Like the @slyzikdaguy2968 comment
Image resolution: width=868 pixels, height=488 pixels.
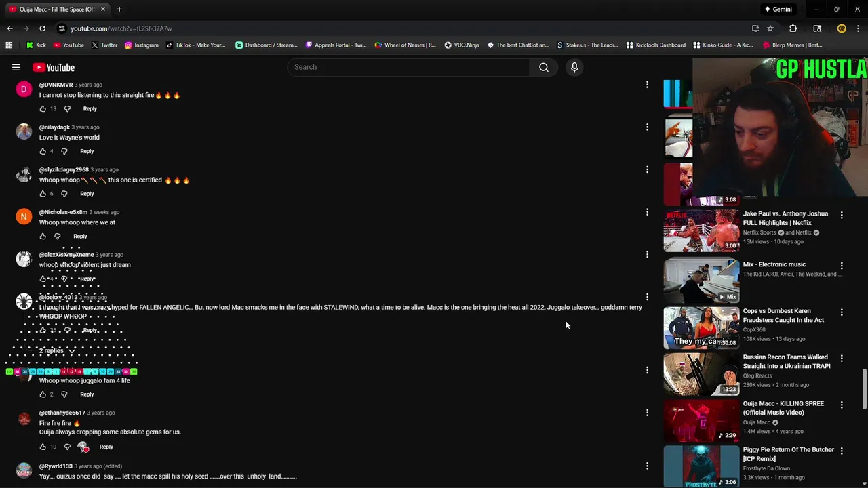[x=43, y=194]
